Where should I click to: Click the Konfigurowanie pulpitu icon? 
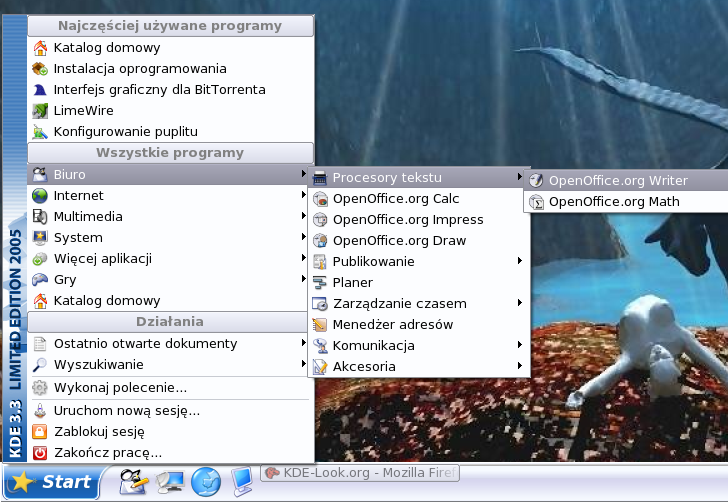point(40,132)
